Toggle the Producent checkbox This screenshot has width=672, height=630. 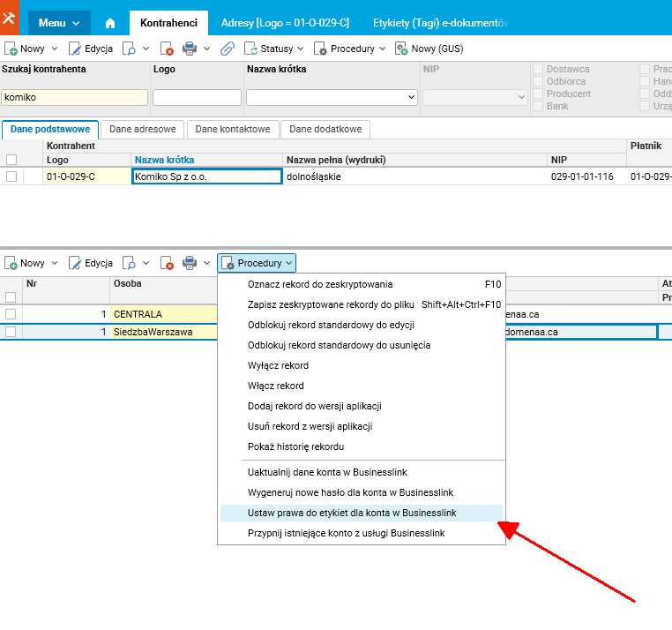coord(538,94)
